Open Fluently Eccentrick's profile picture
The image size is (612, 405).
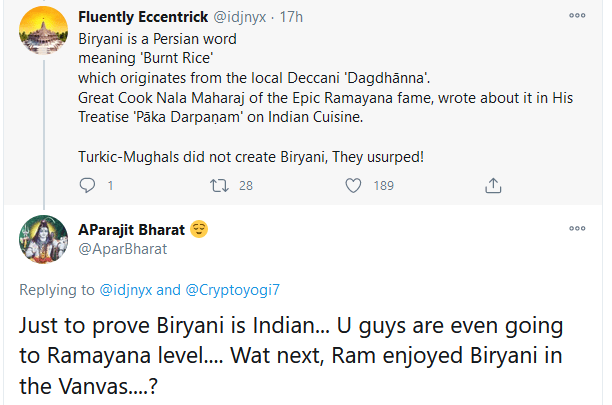pos(43,35)
